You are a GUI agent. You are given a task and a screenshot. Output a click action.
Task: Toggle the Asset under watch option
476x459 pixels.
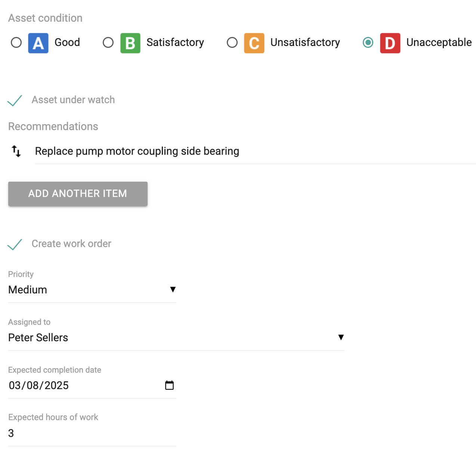coord(73,100)
